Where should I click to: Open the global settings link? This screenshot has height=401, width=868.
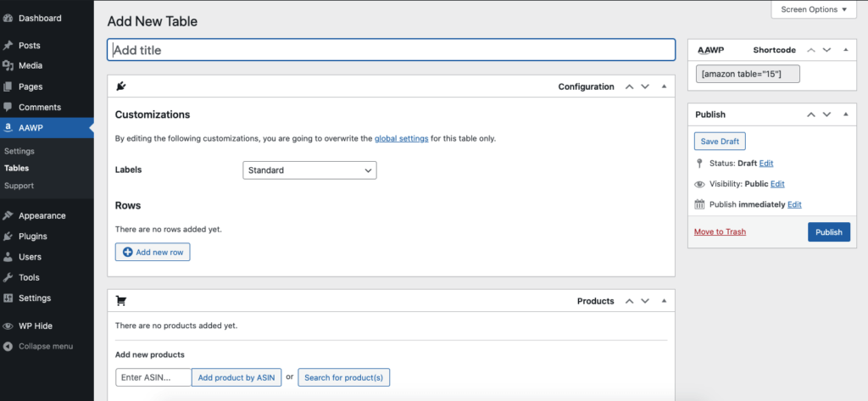[401, 138]
